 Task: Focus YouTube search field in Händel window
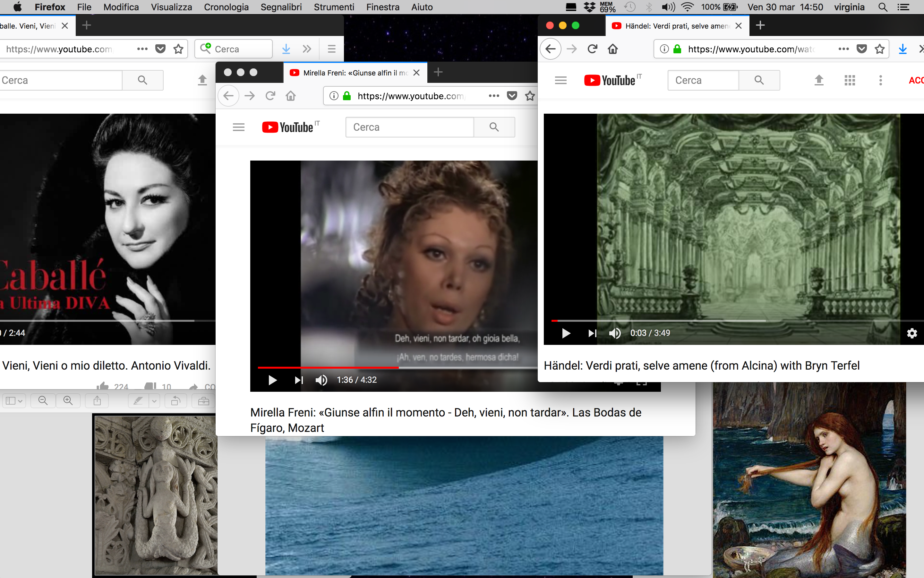point(703,80)
